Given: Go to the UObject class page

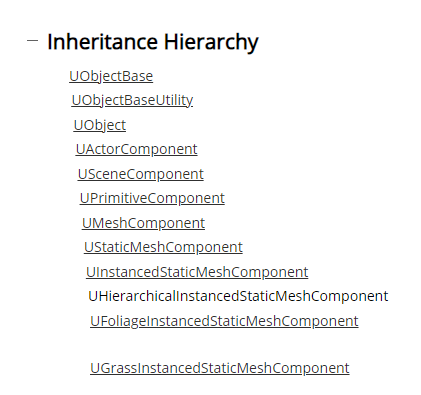Looking at the screenshot, I should tap(100, 125).
